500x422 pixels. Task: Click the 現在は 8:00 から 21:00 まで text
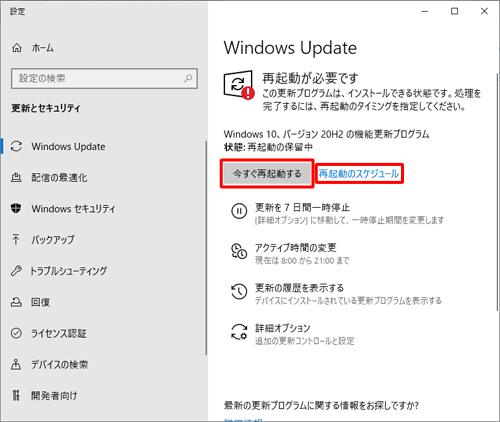click(x=302, y=260)
